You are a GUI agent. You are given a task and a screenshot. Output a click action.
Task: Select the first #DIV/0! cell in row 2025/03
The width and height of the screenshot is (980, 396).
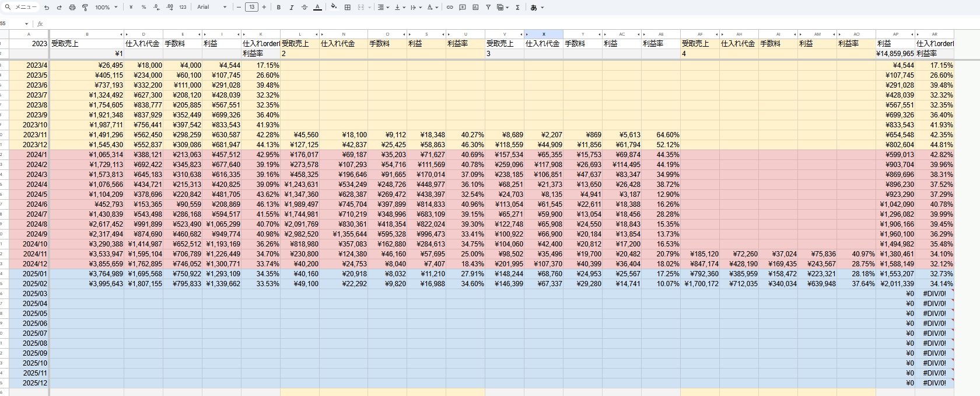[935, 294]
